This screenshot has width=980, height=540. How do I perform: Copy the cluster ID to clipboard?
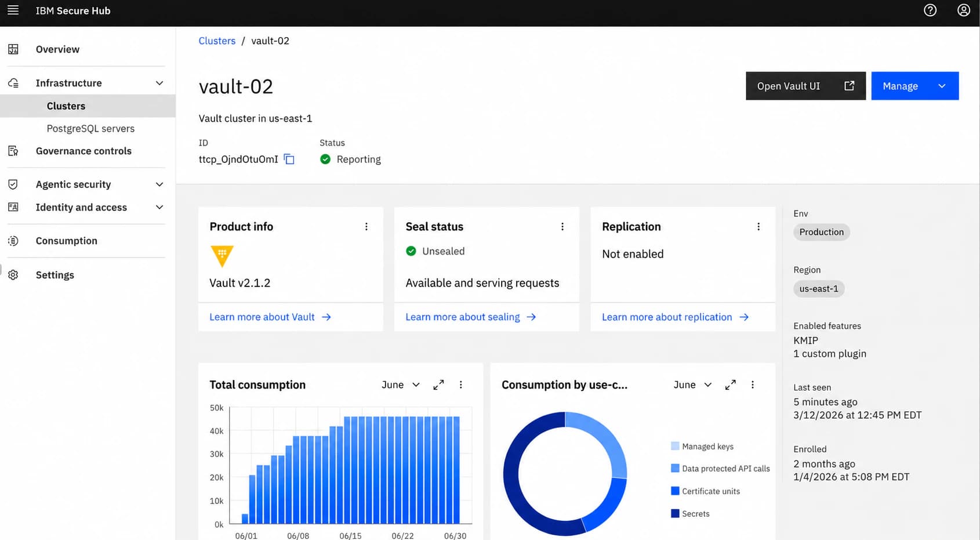click(x=289, y=160)
